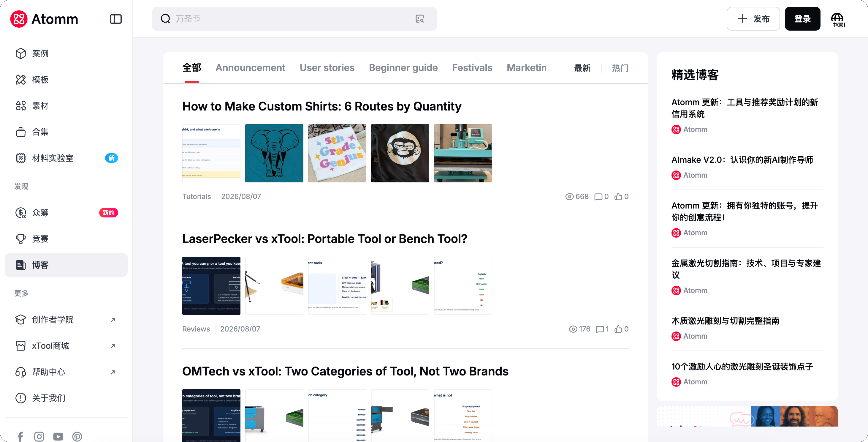Open featured post 'Atomm 更新：拥有你独特的账号'
The height and width of the screenshot is (442, 868).
[745, 212]
